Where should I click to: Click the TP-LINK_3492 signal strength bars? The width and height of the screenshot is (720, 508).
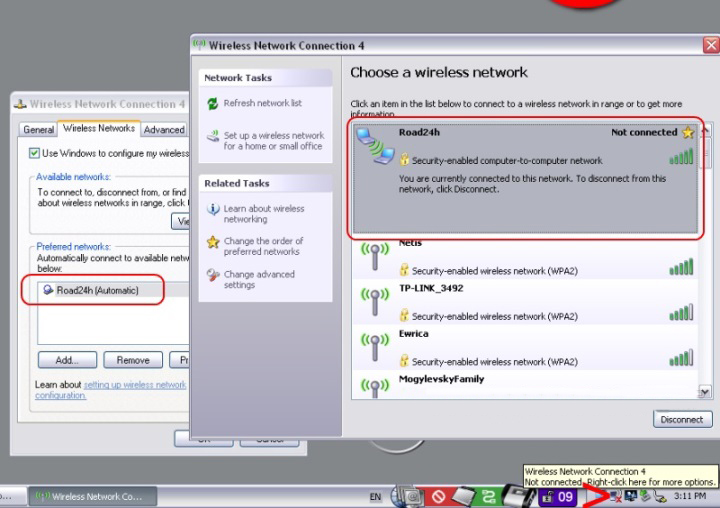point(681,312)
